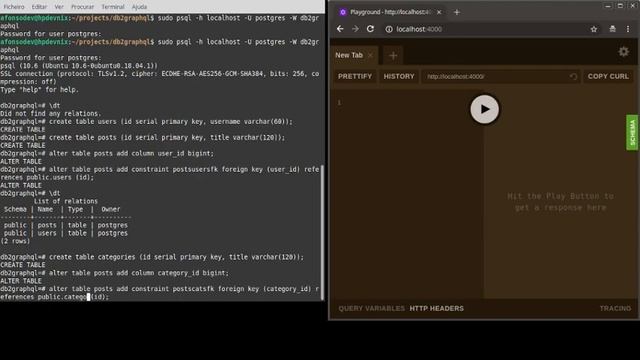The width and height of the screenshot is (640, 360).
Task: Click 'Hit the Play Button' response placeholder
Action: click(560, 202)
